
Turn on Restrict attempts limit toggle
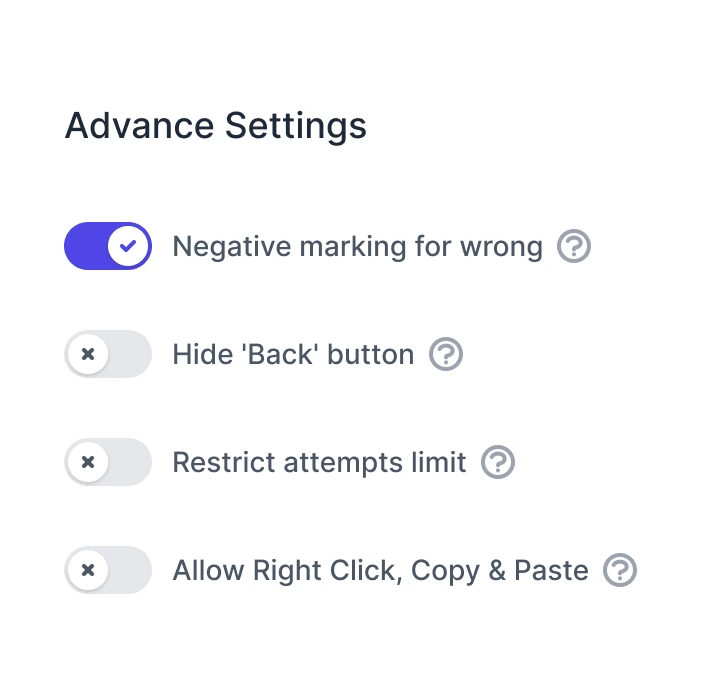pyautogui.click(x=108, y=462)
